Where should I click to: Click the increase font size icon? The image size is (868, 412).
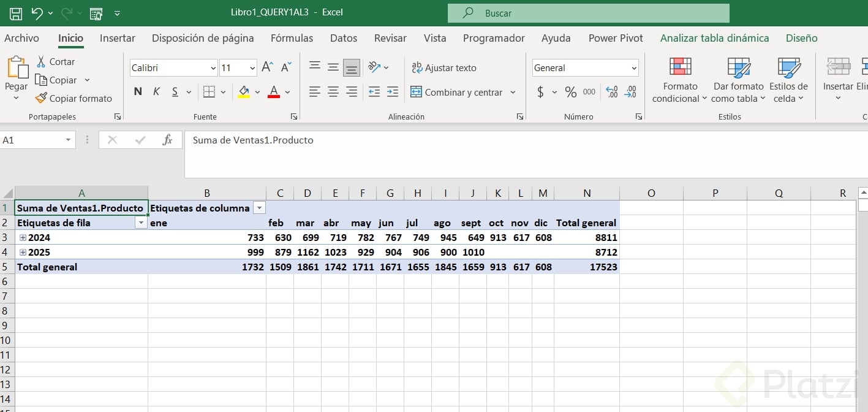click(267, 67)
